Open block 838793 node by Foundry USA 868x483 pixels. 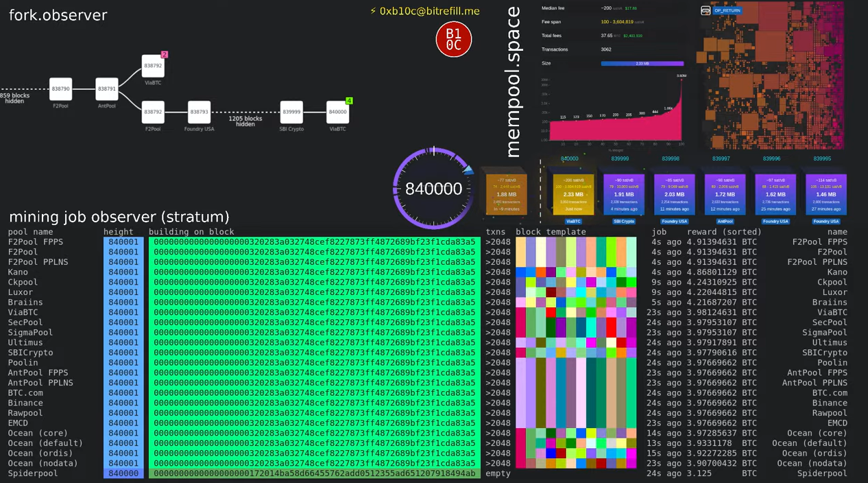(x=199, y=112)
